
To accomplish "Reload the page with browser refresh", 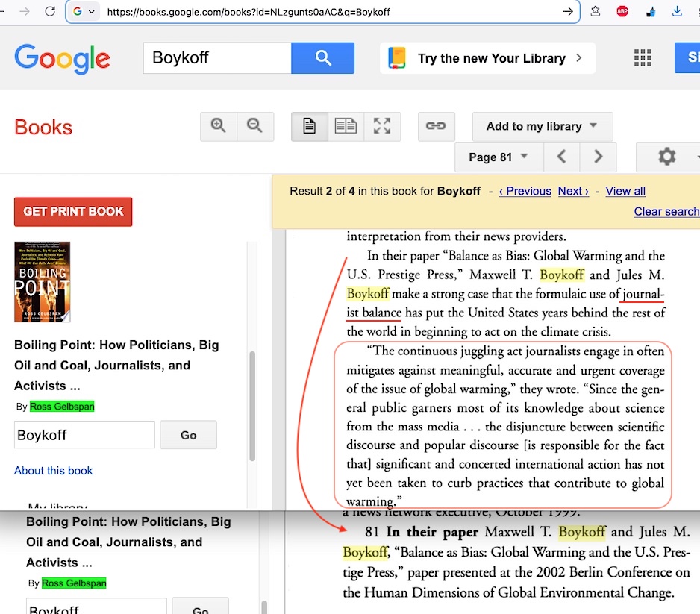I will point(50,11).
